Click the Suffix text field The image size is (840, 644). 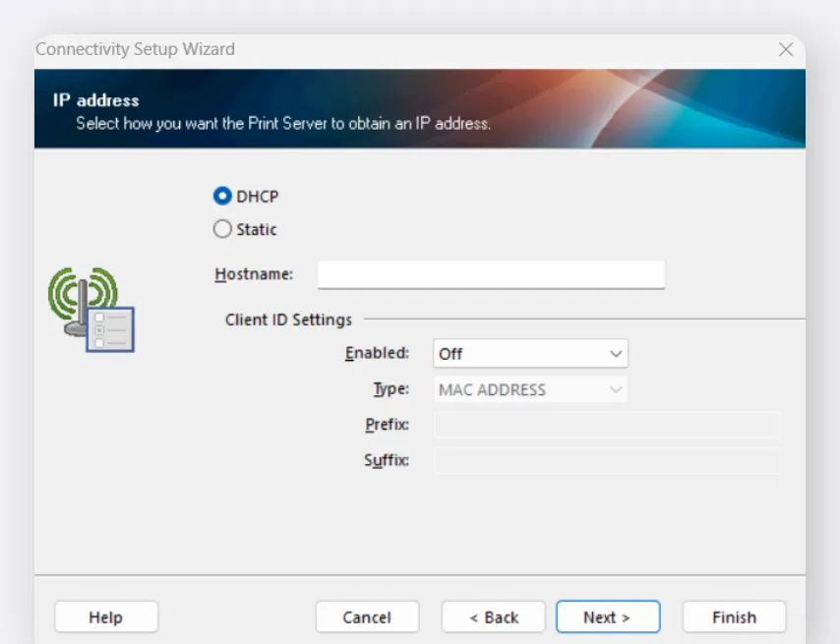pyautogui.click(x=607, y=460)
